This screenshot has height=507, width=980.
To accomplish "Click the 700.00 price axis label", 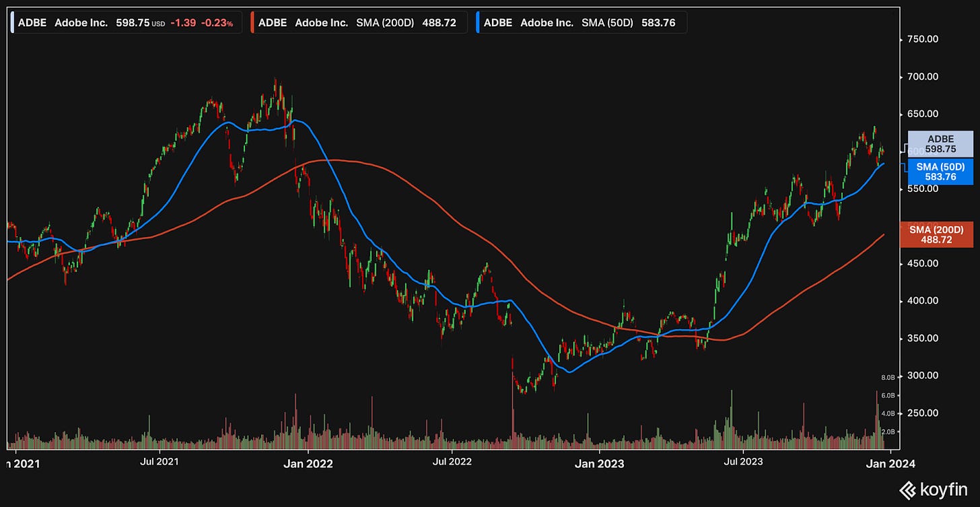I will [923, 77].
